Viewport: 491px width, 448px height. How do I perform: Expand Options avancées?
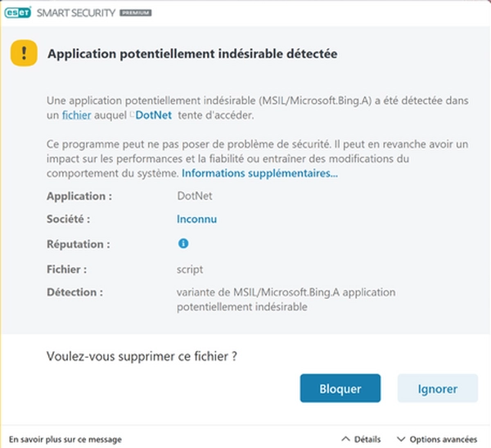[437, 439]
